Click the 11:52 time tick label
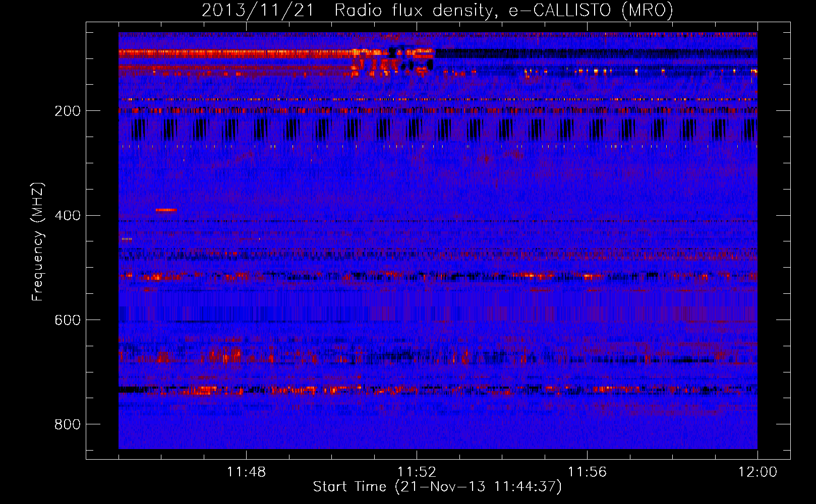The width and height of the screenshot is (816, 504). pos(417,472)
